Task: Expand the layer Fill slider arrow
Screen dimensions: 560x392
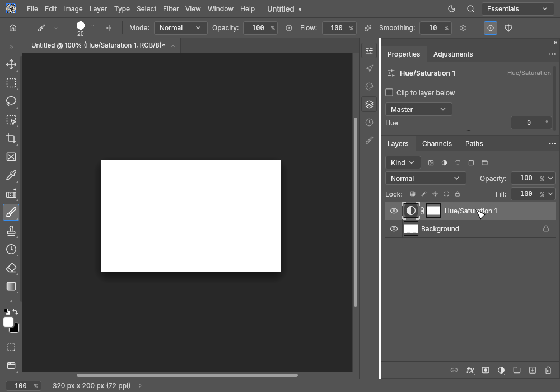Action: tap(550, 194)
